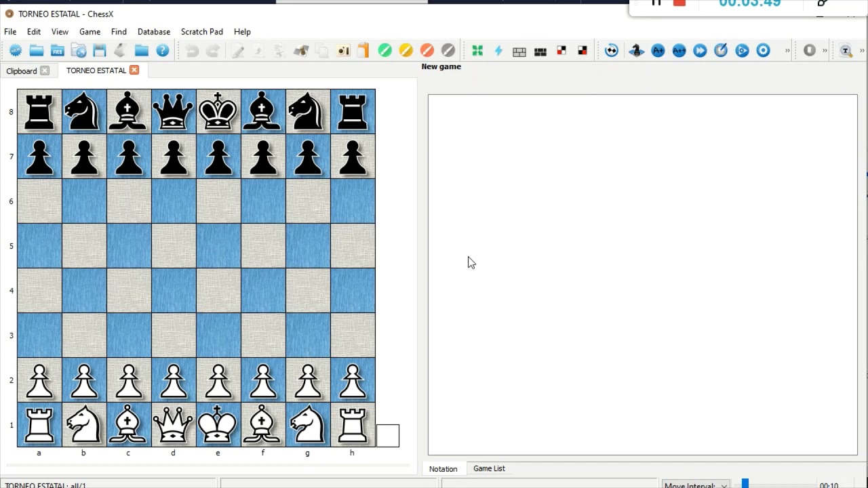This screenshot has height=488, width=868.
Task: Click the lightning bolt toolbar icon
Action: tap(498, 51)
